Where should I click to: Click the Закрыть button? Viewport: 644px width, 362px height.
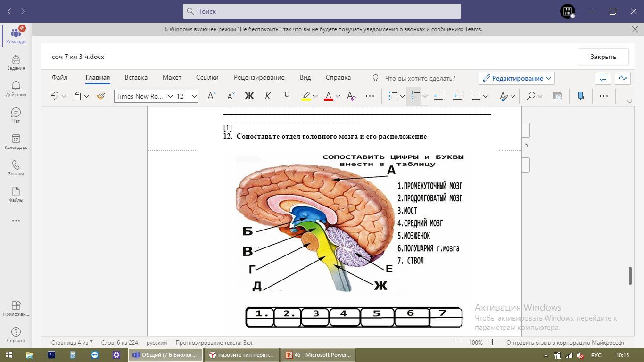pos(603,57)
